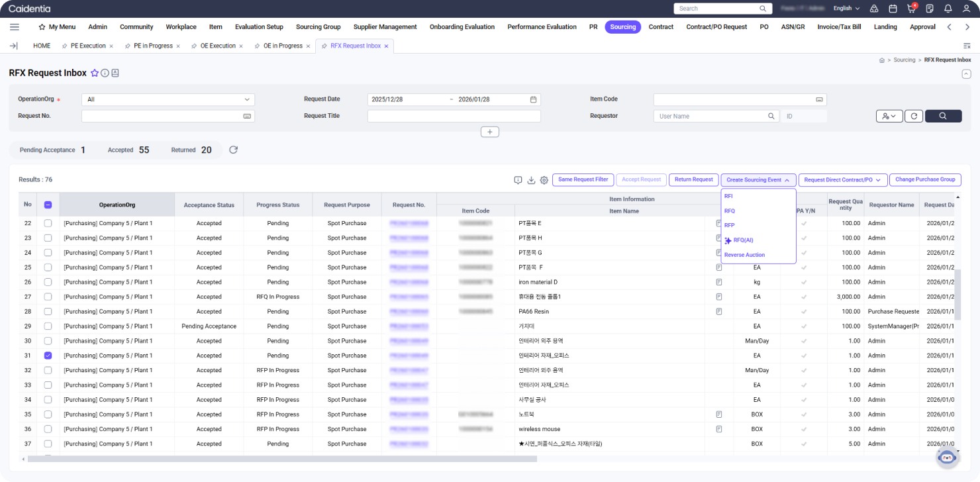Uncheck the checkbox in row 31
Image resolution: width=980 pixels, height=482 pixels.
point(48,356)
